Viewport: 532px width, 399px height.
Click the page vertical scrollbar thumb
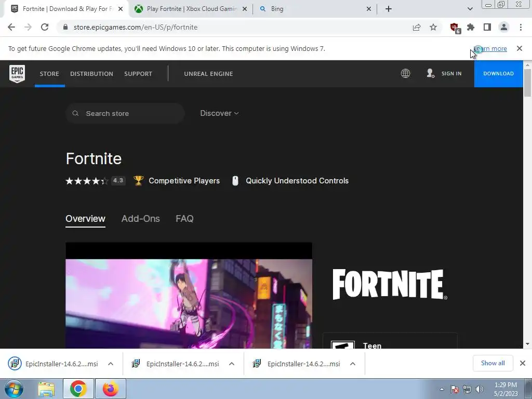tap(527, 83)
